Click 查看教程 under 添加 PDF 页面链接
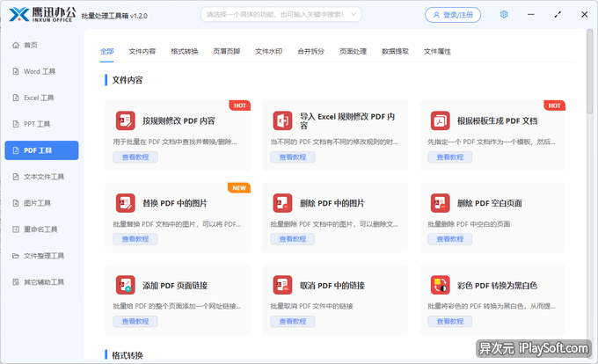598x364 pixels. [x=135, y=321]
